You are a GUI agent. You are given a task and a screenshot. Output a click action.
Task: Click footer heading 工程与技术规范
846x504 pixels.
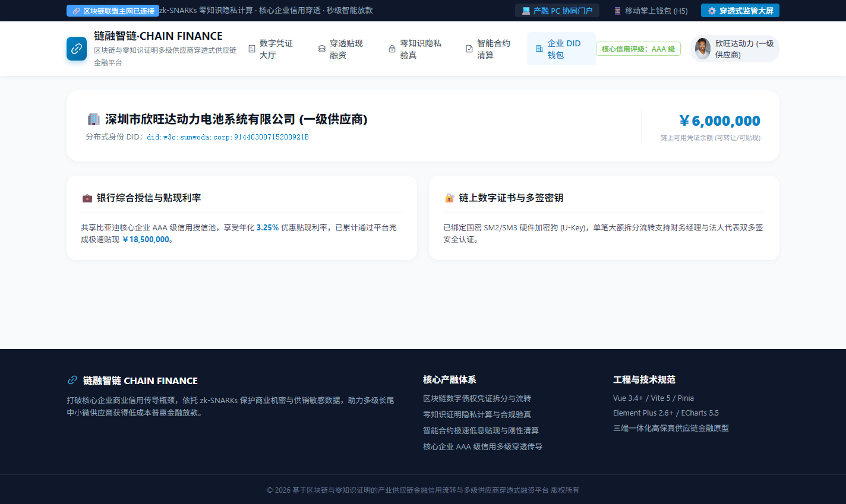(x=644, y=379)
